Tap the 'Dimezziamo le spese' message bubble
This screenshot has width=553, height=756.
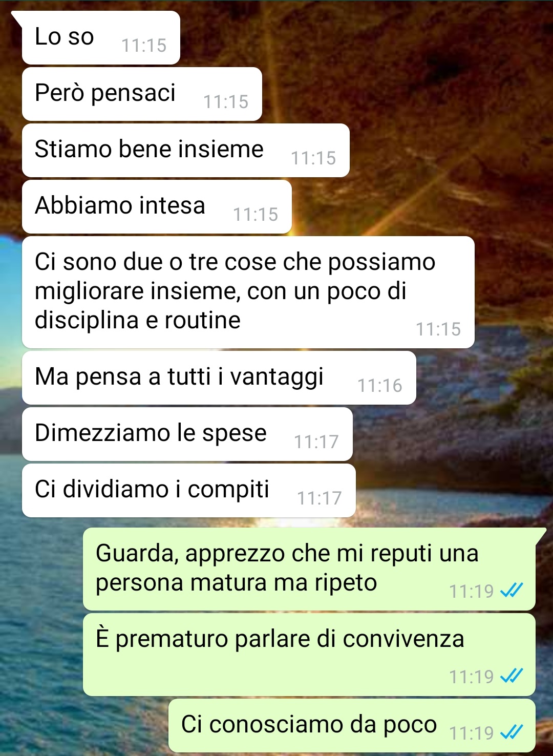pyautogui.click(x=187, y=434)
